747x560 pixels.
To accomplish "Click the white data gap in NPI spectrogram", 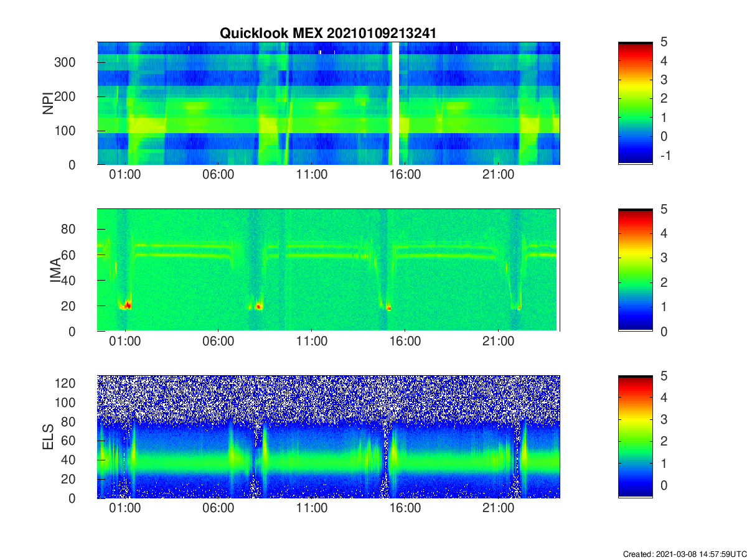I will [x=395, y=103].
